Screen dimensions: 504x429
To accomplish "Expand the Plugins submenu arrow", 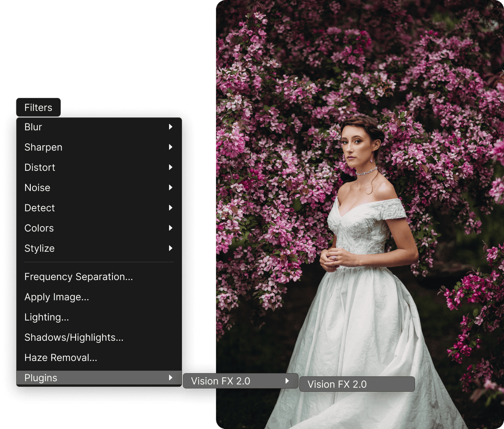I will 171,378.
